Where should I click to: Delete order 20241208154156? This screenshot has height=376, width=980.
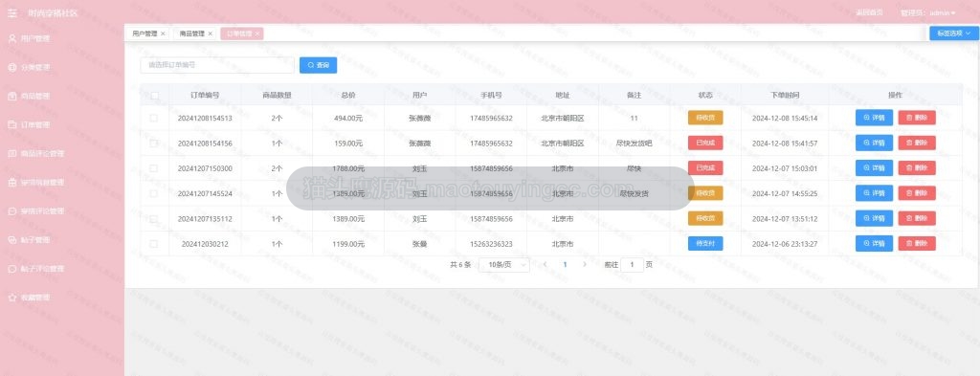pos(917,143)
